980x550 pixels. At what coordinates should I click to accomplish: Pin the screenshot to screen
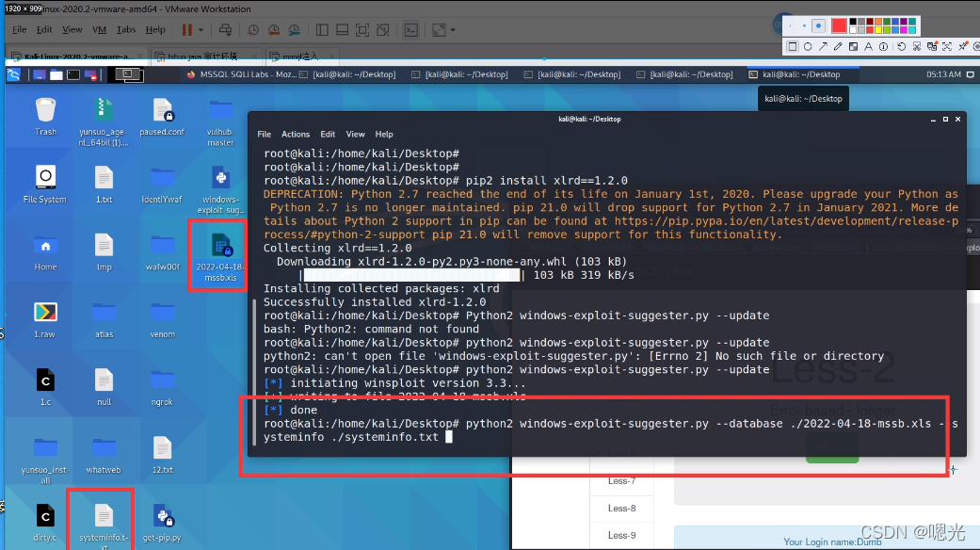click(x=963, y=45)
